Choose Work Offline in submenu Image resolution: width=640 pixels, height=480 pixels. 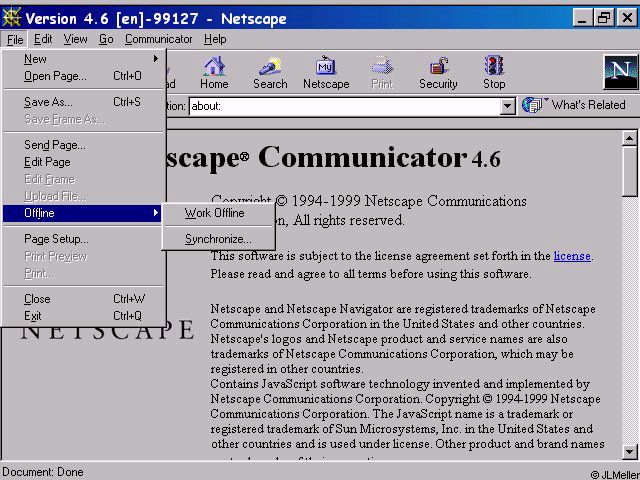(218, 213)
